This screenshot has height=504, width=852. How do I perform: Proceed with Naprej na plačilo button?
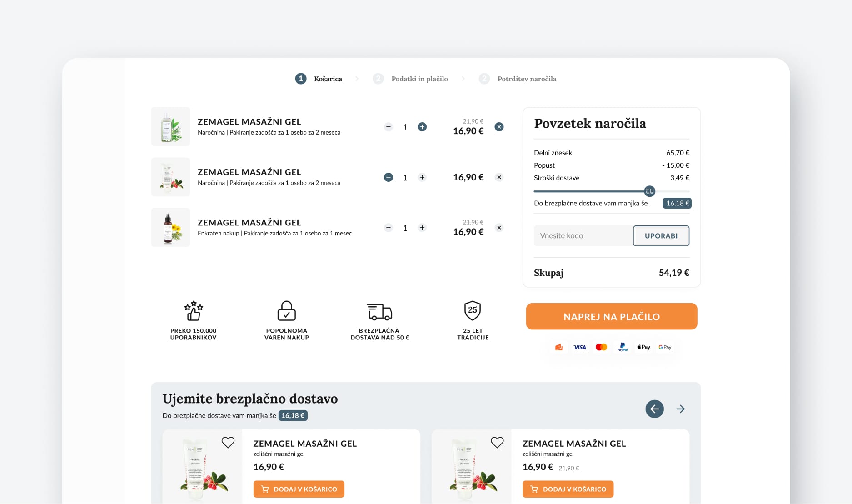[611, 317]
